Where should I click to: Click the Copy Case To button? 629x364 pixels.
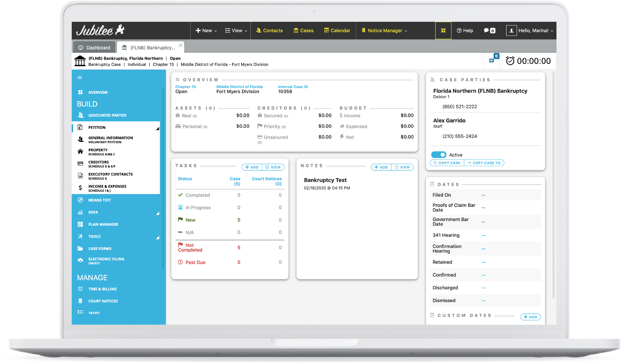coord(484,163)
